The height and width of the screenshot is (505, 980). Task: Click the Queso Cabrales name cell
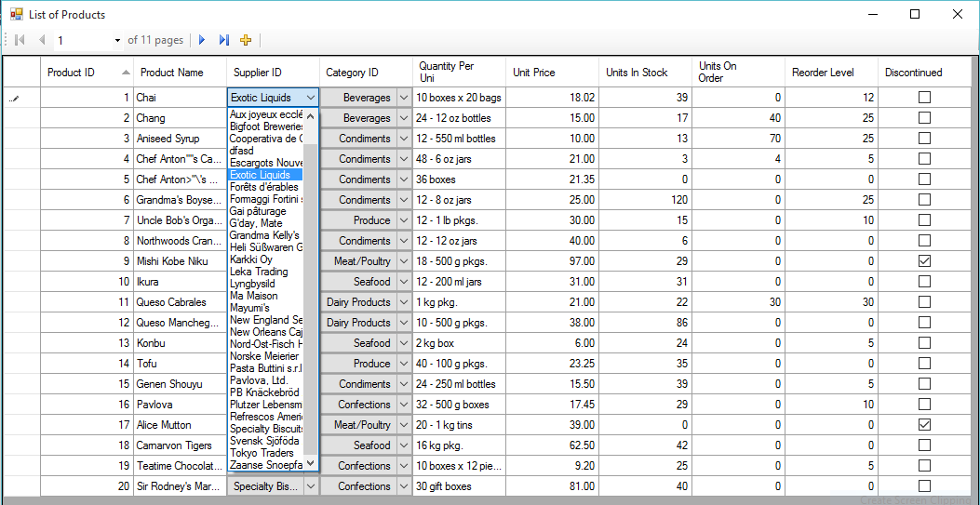point(180,302)
